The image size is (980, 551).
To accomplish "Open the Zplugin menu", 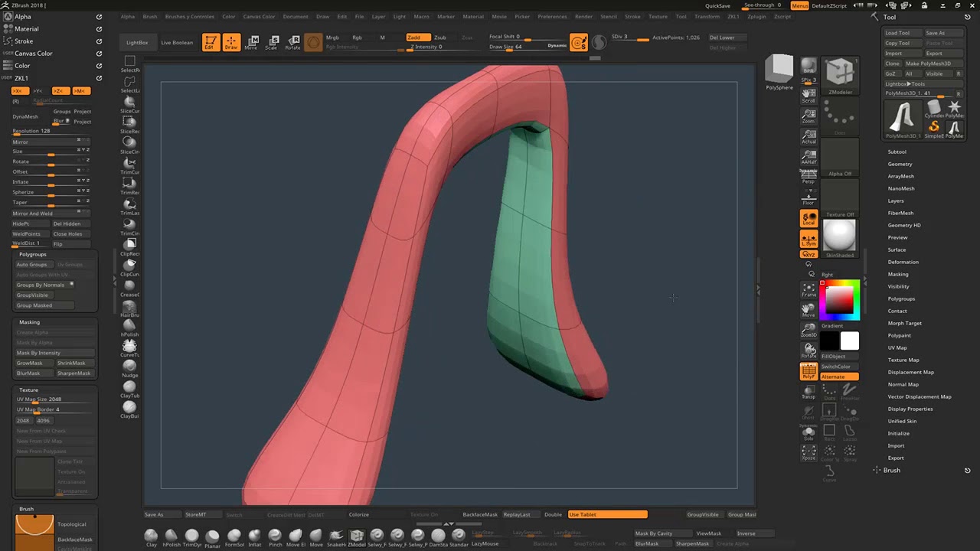I will click(x=756, y=16).
